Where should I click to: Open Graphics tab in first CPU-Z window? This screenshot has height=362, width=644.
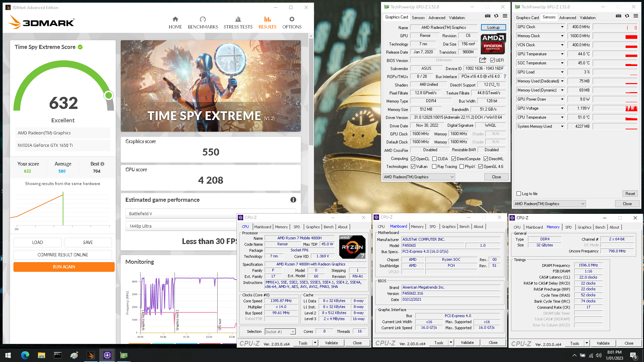[313, 227]
